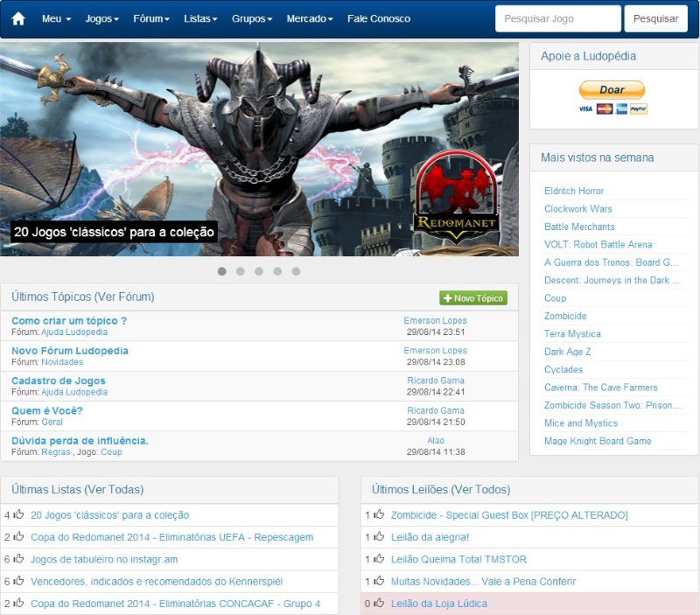Open topic 'Cadastro de Jogos'
The width and height of the screenshot is (700, 615).
pyautogui.click(x=59, y=381)
